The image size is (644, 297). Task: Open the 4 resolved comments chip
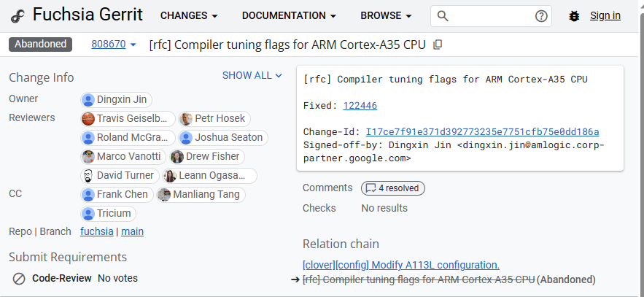point(392,188)
